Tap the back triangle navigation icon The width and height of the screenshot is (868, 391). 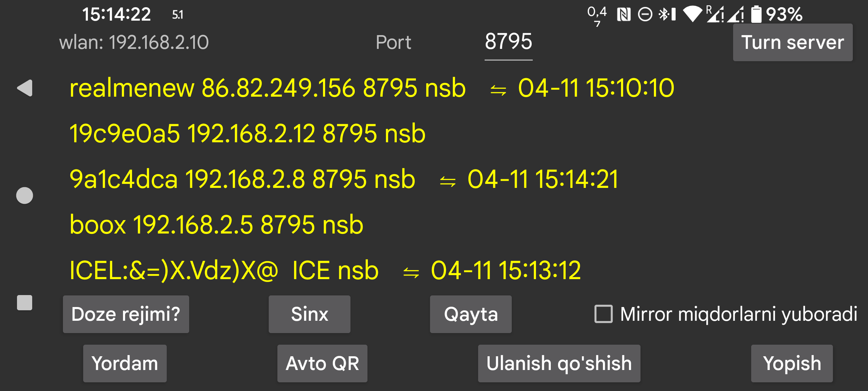(x=25, y=88)
